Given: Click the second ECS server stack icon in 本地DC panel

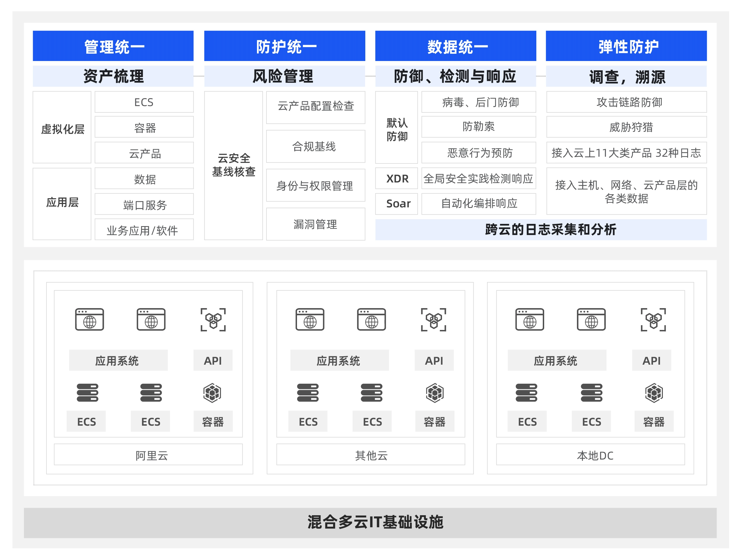Looking at the screenshot, I should click(591, 393).
